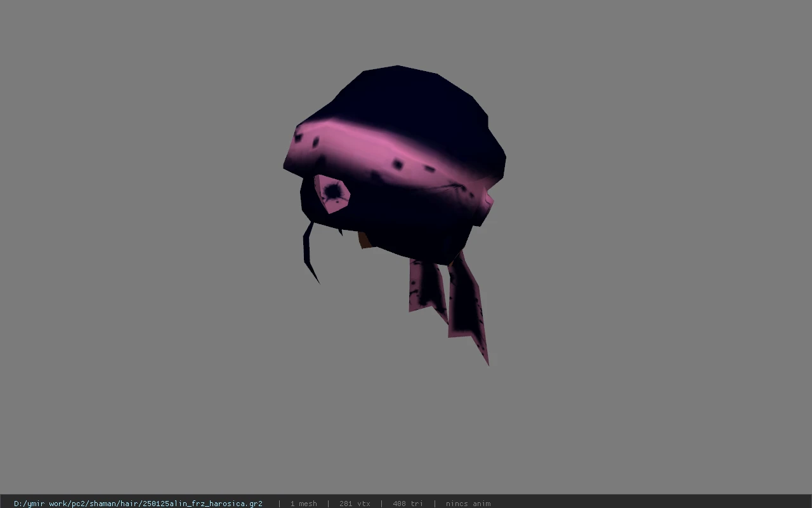Click the "408 tri" triangle count
The image size is (812, 508).
click(x=408, y=504)
